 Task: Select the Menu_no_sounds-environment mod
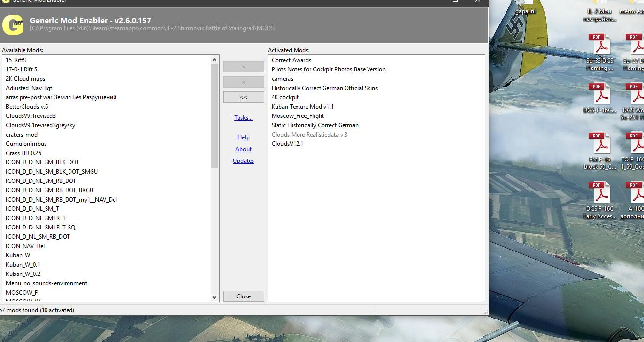(46, 283)
